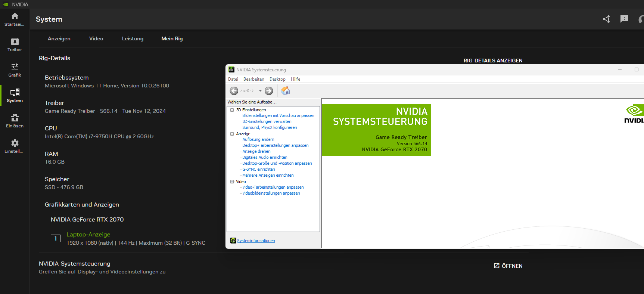Image resolution: width=644 pixels, height=294 pixels.
Task: Click the Microsoft Windows 11 Home version text
Action: pos(107,86)
